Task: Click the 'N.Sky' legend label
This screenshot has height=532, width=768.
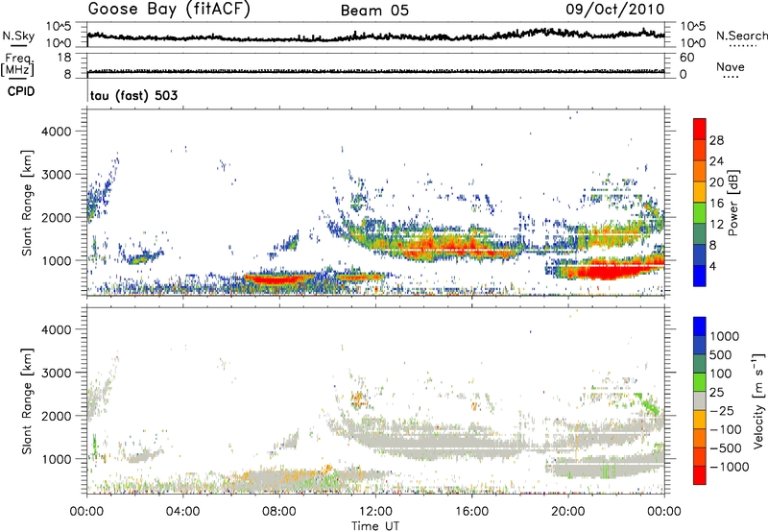Action: 18,36
